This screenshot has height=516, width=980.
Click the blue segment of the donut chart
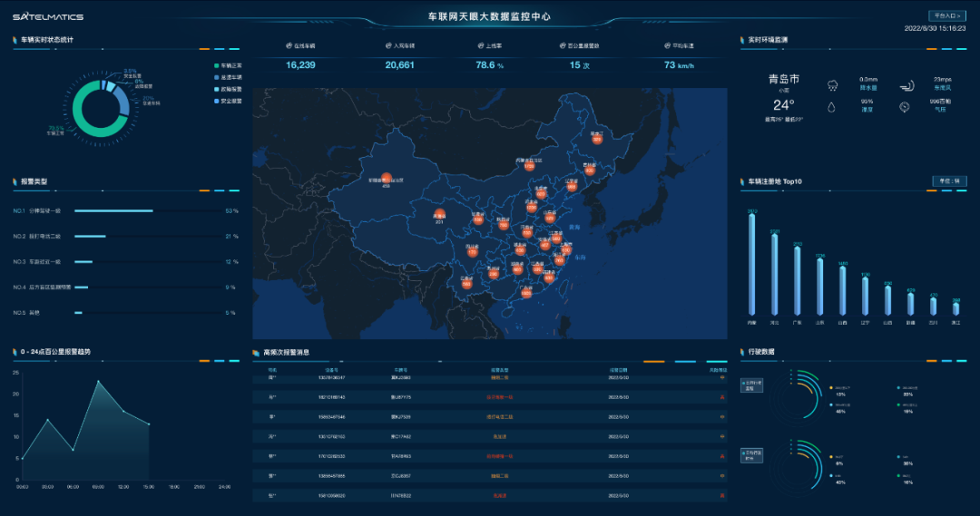122,102
